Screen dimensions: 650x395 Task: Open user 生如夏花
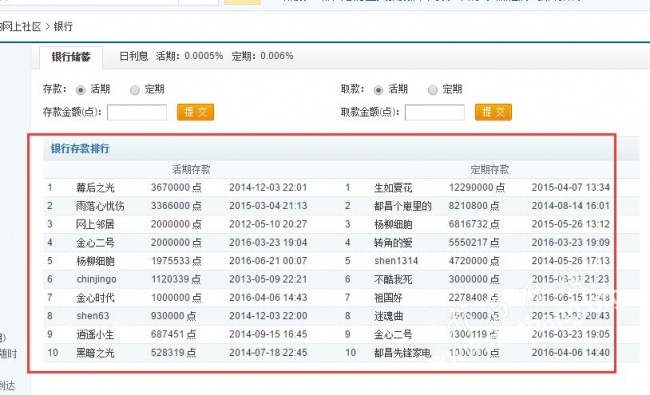393,188
